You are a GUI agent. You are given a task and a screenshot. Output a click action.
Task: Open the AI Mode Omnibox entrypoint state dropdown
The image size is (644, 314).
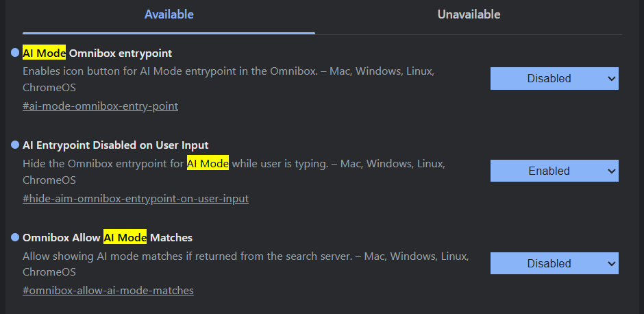click(554, 79)
